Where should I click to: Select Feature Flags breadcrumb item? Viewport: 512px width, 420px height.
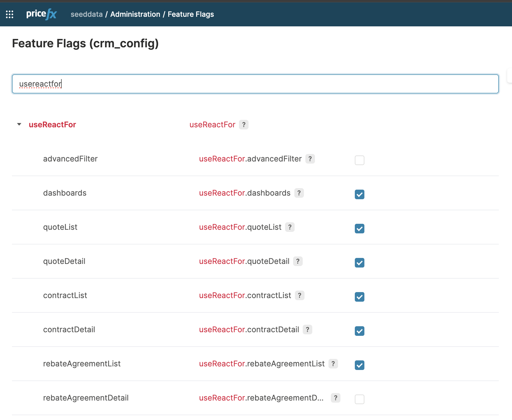pos(191,14)
